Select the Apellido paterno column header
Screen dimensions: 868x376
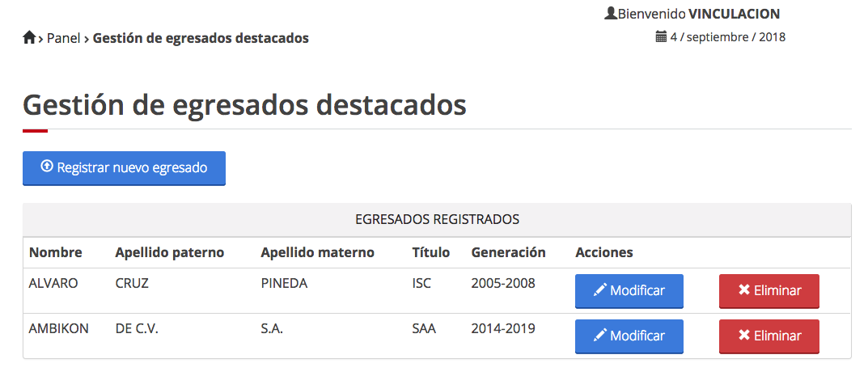click(x=169, y=252)
